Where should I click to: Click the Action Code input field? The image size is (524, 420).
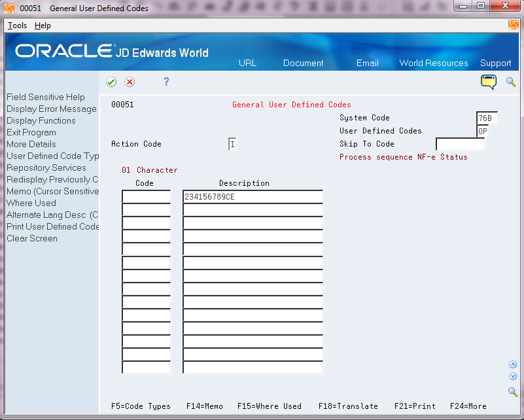(233, 145)
